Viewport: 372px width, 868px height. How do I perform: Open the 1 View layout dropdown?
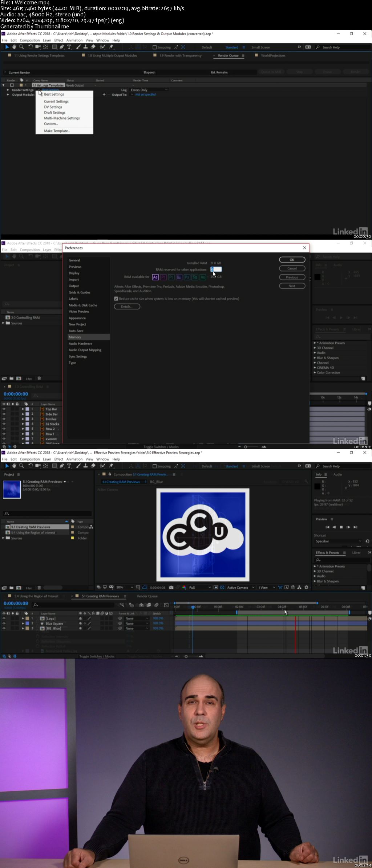point(267,587)
